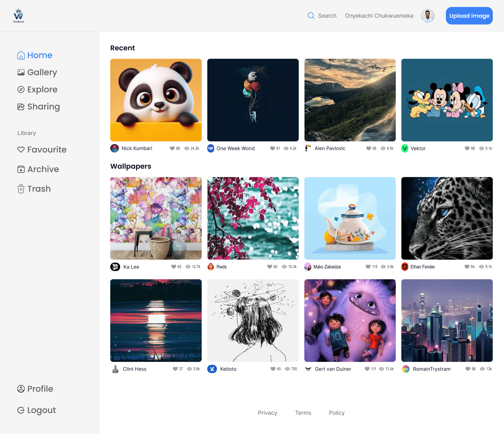Viewport: 504px width, 434px height.
Task: Open the leopard wallpaper thumbnail
Action: (447, 218)
